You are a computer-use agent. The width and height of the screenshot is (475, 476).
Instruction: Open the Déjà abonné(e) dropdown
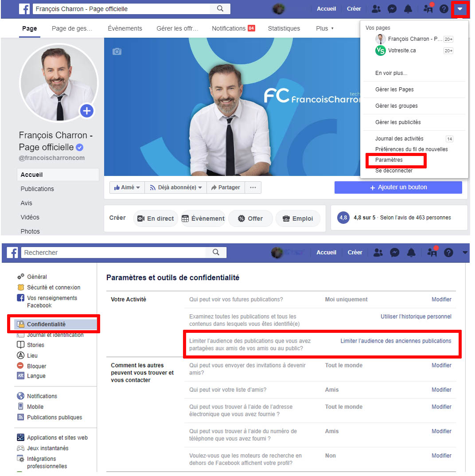pos(176,187)
